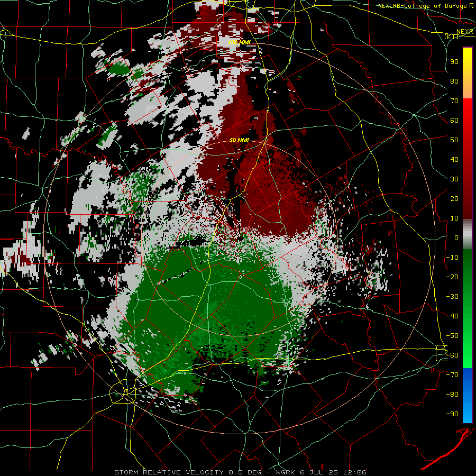Click the 60 value on the velocity scale
476x476 pixels.
[454, 120]
